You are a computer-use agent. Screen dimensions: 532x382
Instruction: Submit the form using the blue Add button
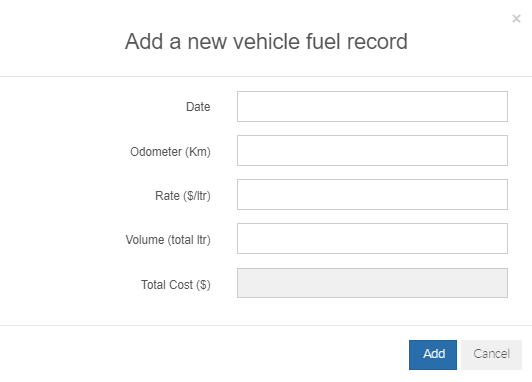pyautogui.click(x=433, y=355)
